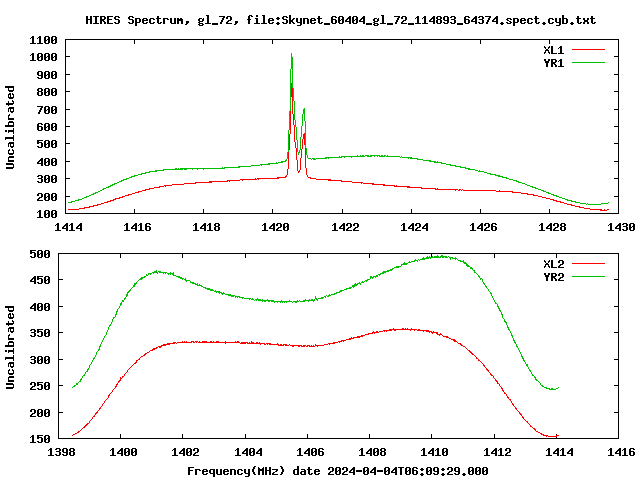Click the green YR2 curve maximum near 1410
Viewport: 640px width, 480px height.
(440, 257)
